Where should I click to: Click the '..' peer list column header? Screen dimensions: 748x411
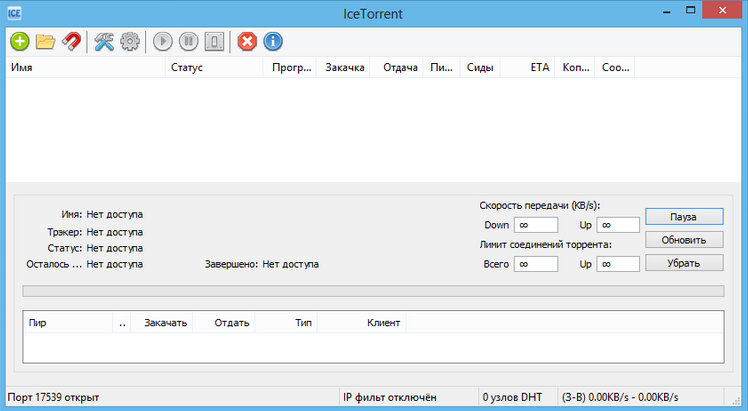(x=122, y=323)
